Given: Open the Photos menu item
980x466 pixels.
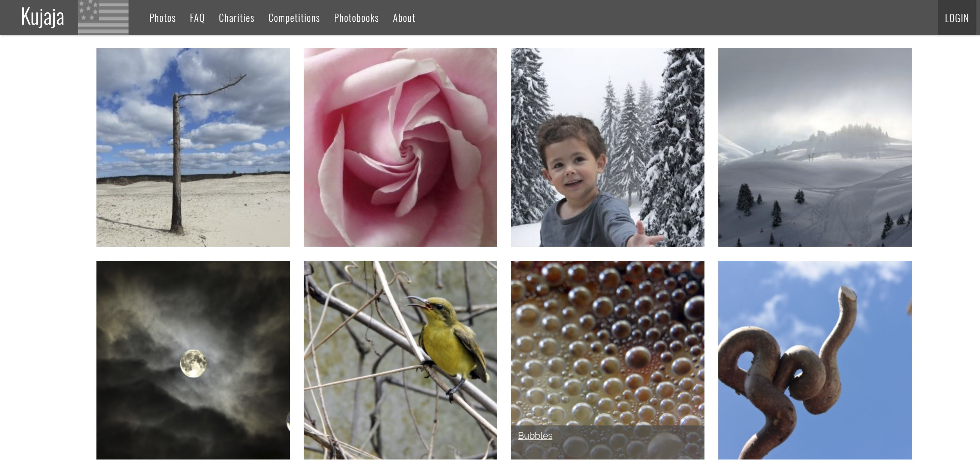Looking at the screenshot, I should 163,18.
